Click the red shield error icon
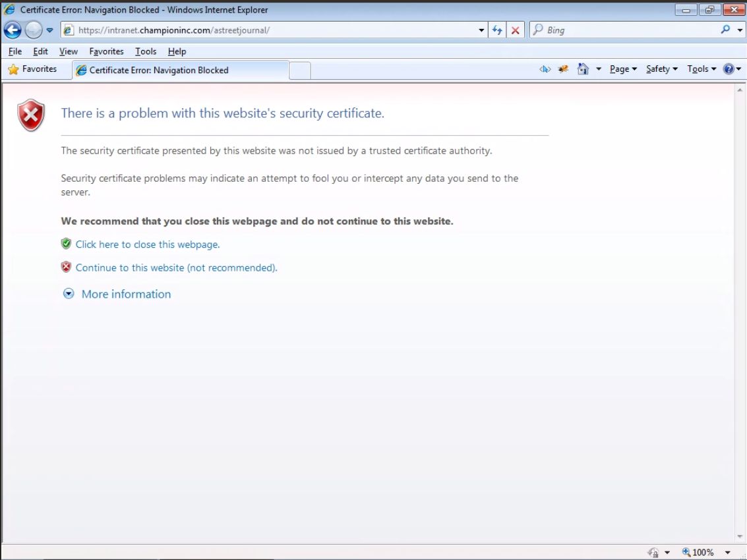747x560 pixels. tap(31, 115)
